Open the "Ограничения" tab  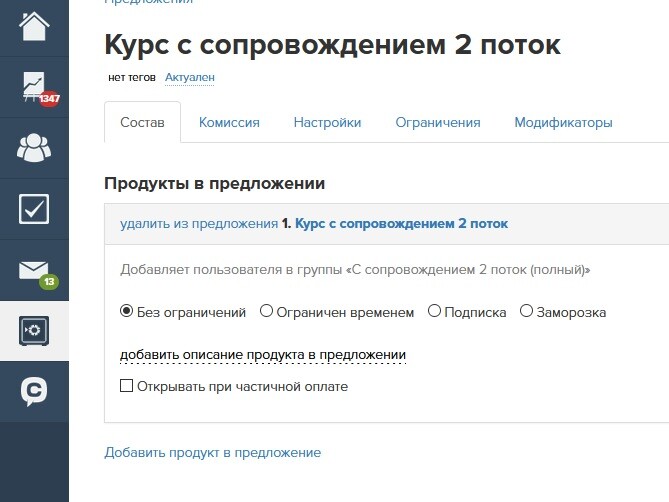coord(437,123)
